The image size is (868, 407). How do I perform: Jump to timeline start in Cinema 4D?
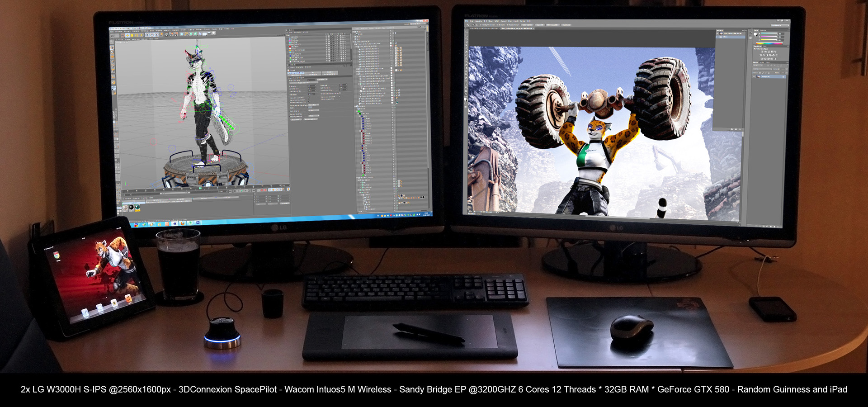[230, 190]
